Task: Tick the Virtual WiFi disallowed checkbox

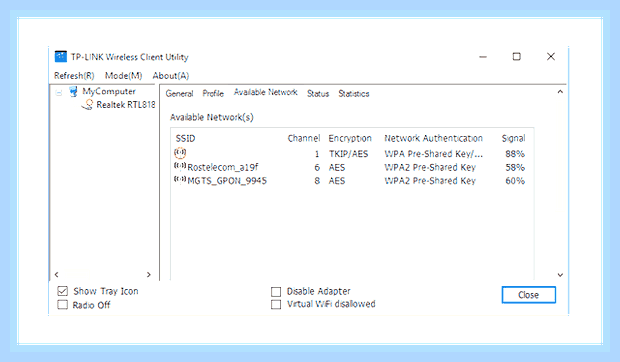Action: click(x=276, y=305)
